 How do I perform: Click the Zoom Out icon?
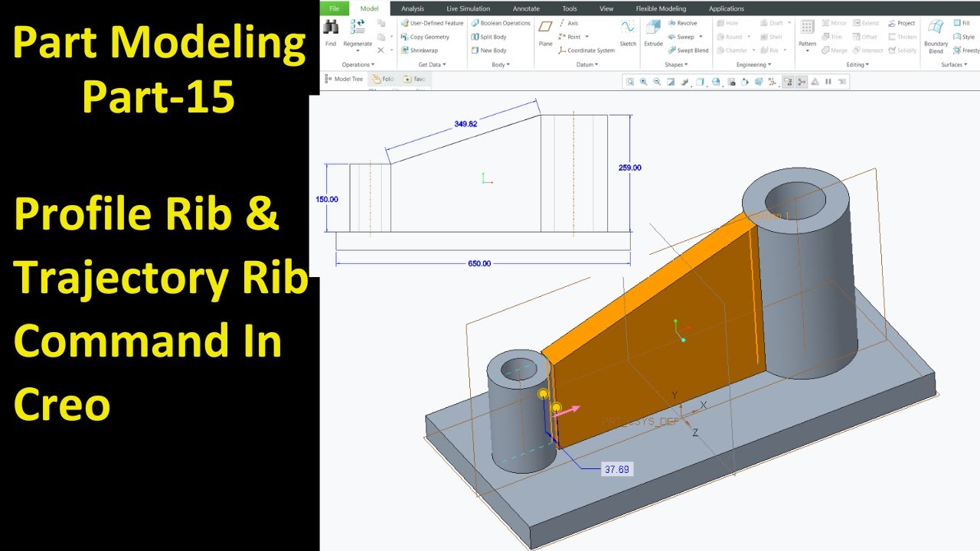657,82
